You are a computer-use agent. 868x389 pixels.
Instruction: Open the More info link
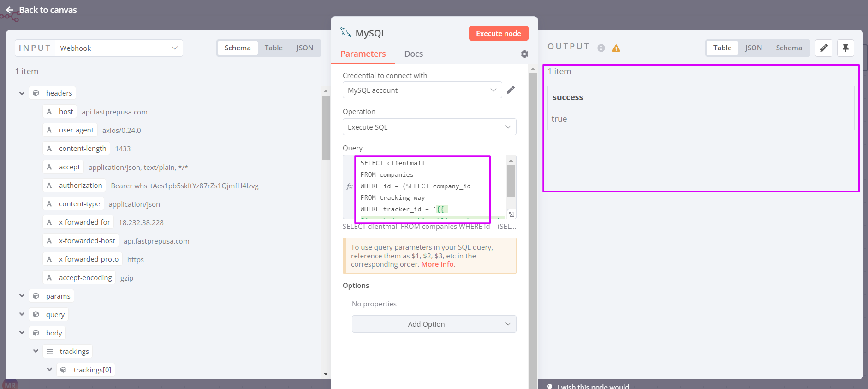tap(437, 264)
